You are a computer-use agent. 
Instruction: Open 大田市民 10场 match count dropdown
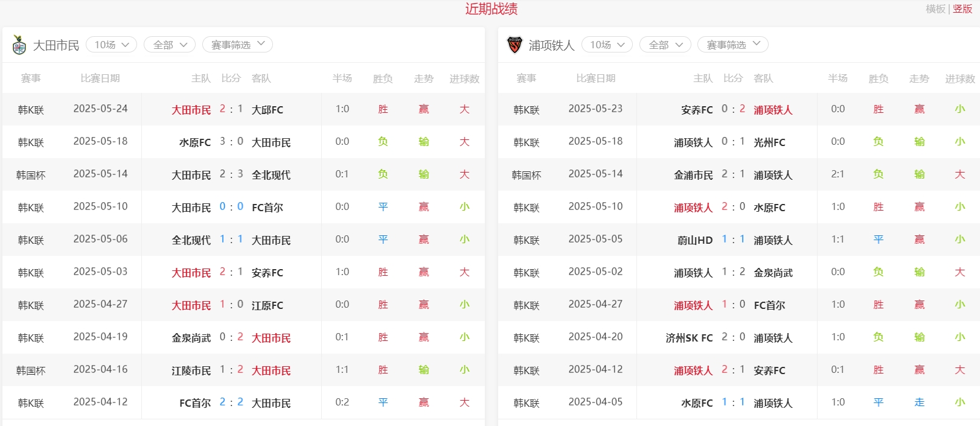click(x=112, y=45)
